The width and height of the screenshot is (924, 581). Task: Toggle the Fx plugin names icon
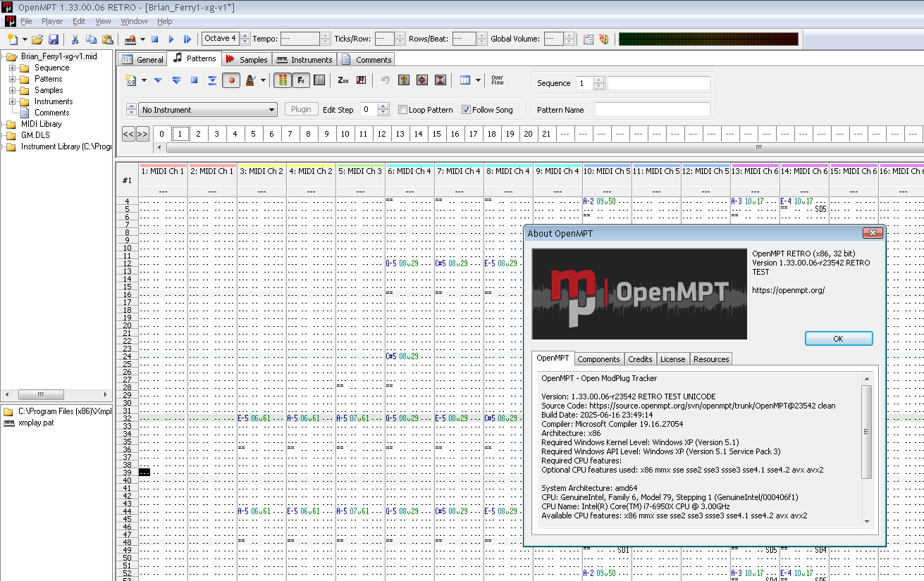[x=301, y=80]
